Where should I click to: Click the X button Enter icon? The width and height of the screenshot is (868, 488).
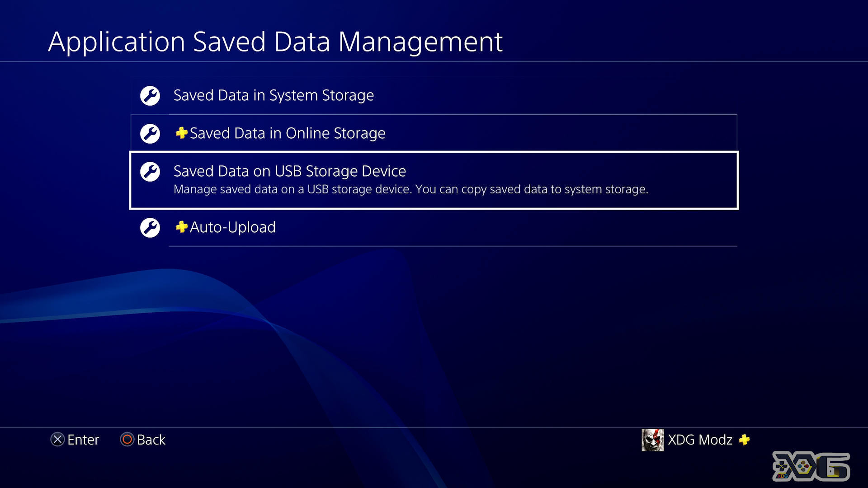(57, 439)
